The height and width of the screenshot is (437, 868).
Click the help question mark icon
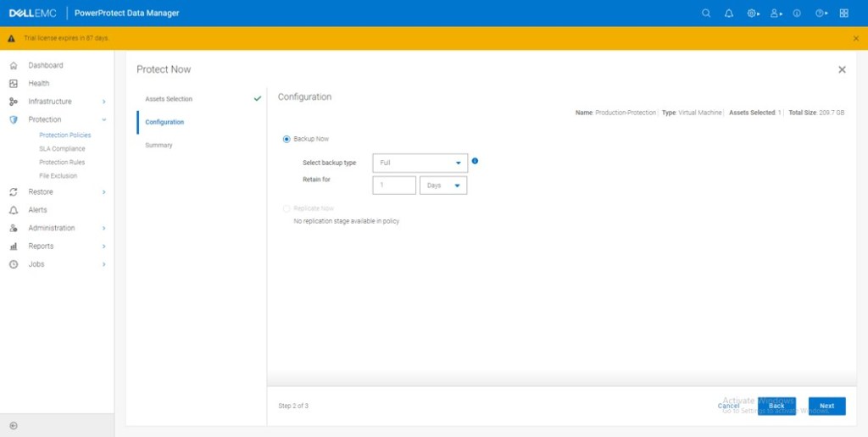tap(821, 14)
